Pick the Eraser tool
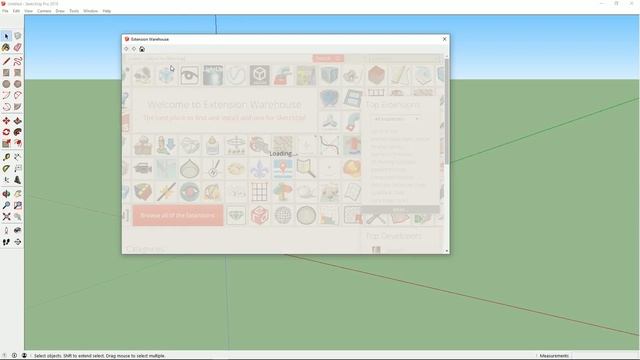 18,48
